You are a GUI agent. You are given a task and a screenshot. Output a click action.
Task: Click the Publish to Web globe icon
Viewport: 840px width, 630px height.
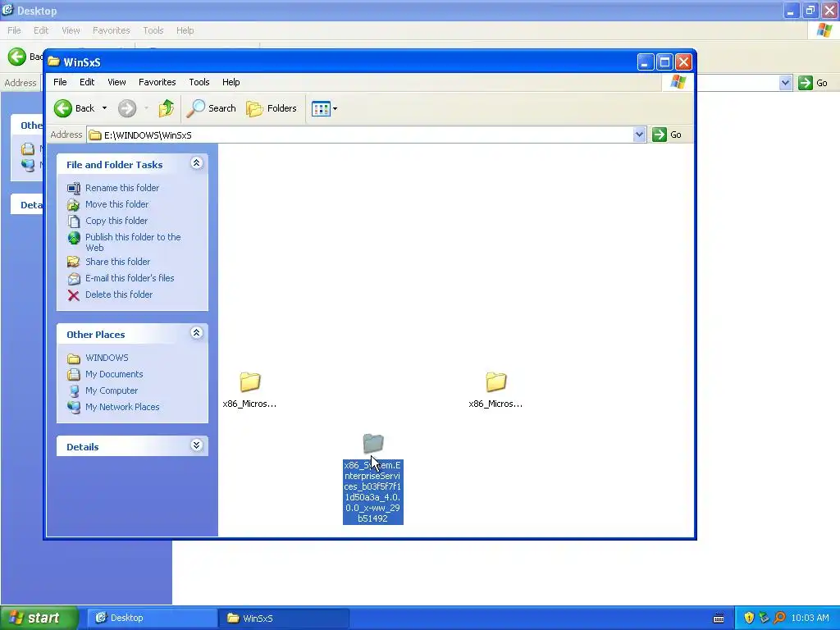(x=73, y=238)
